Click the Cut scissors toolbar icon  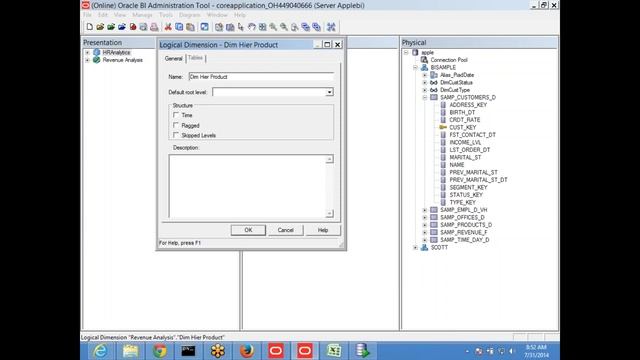pos(168,27)
